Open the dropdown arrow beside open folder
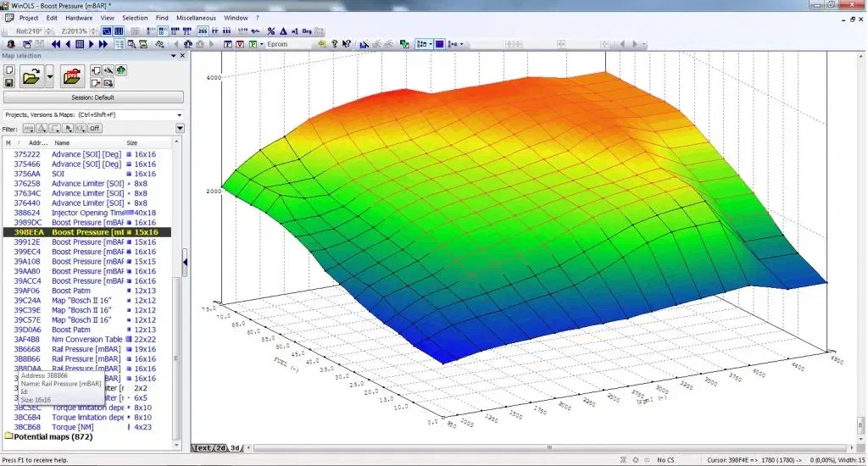 click(50, 77)
